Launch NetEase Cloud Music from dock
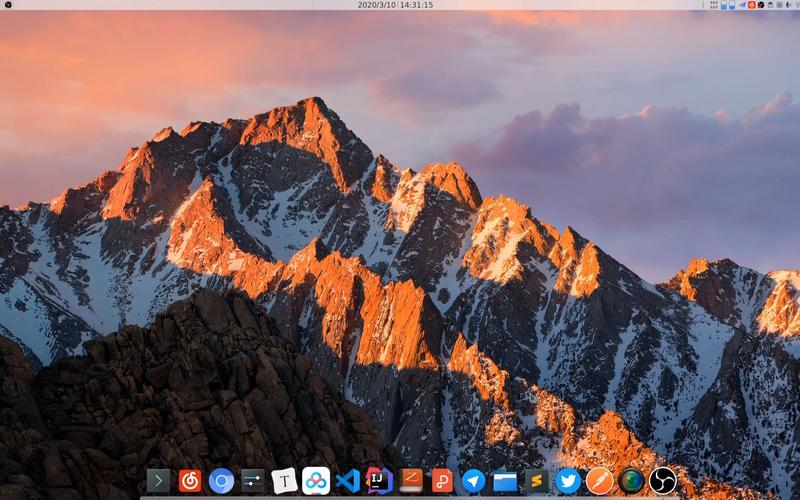The width and height of the screenshot is (800, 500). pyautogui.click(x=190, y=481)
